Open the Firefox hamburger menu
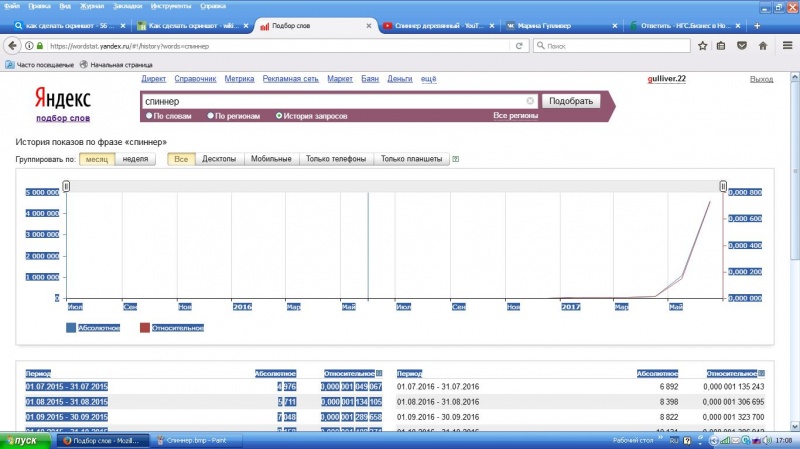The width and height of the screenshot is (800, 449). click(x=787, y=46)
